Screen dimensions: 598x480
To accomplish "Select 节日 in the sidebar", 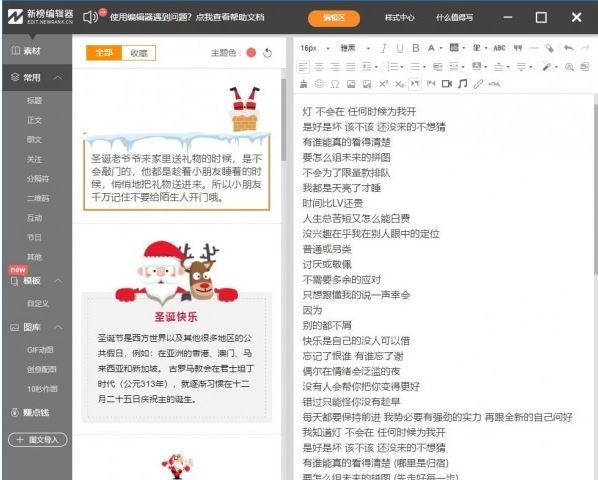I will 34,237.
